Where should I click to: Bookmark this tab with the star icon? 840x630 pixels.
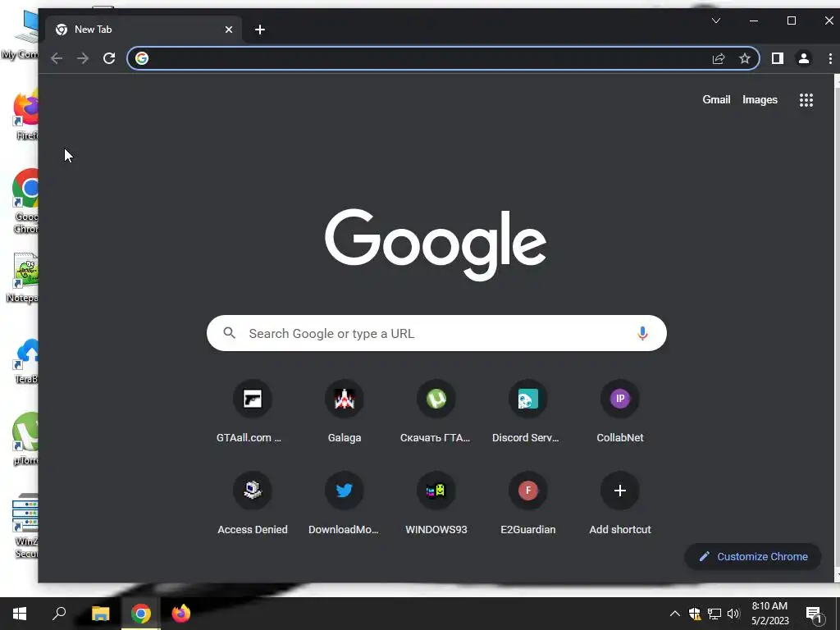[x=745, y=58]
